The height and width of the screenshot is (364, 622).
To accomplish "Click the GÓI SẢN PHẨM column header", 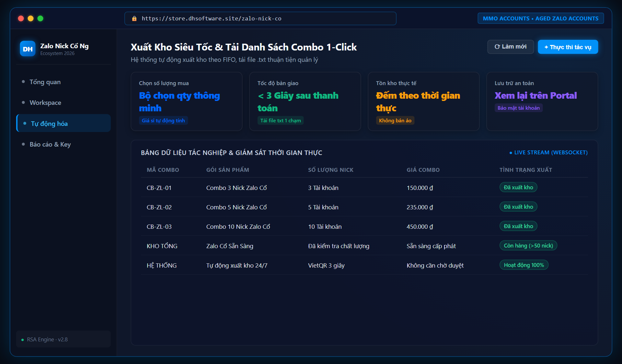I will (228, 170).
